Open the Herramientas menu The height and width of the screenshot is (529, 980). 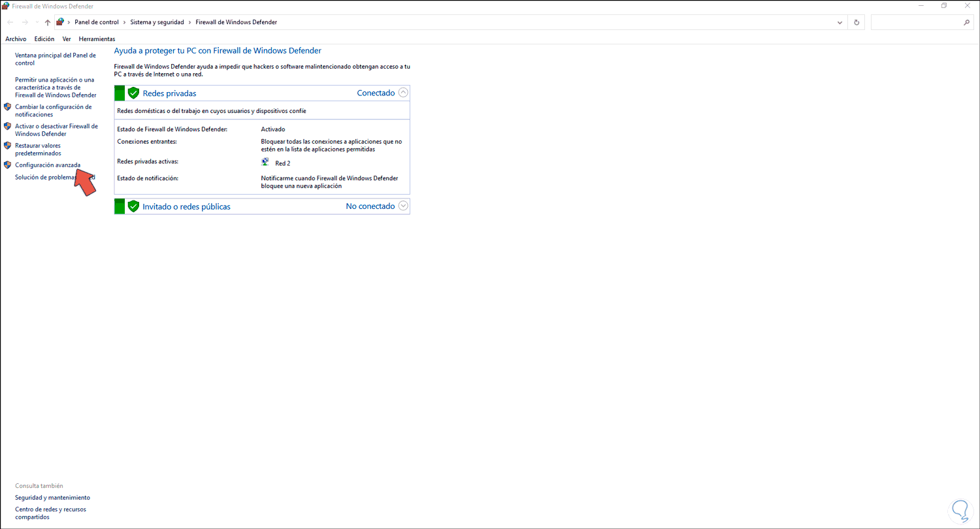[97, 39]
